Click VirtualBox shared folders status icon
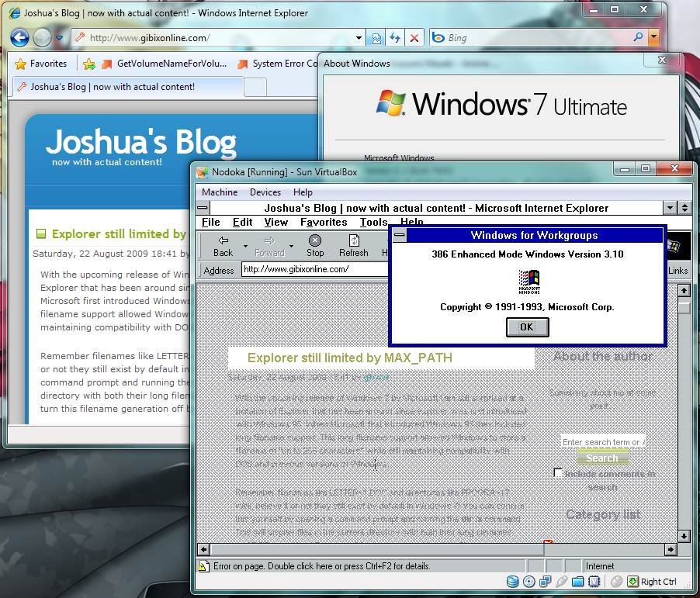Screen dimensions: 700x598 point(577,582)
